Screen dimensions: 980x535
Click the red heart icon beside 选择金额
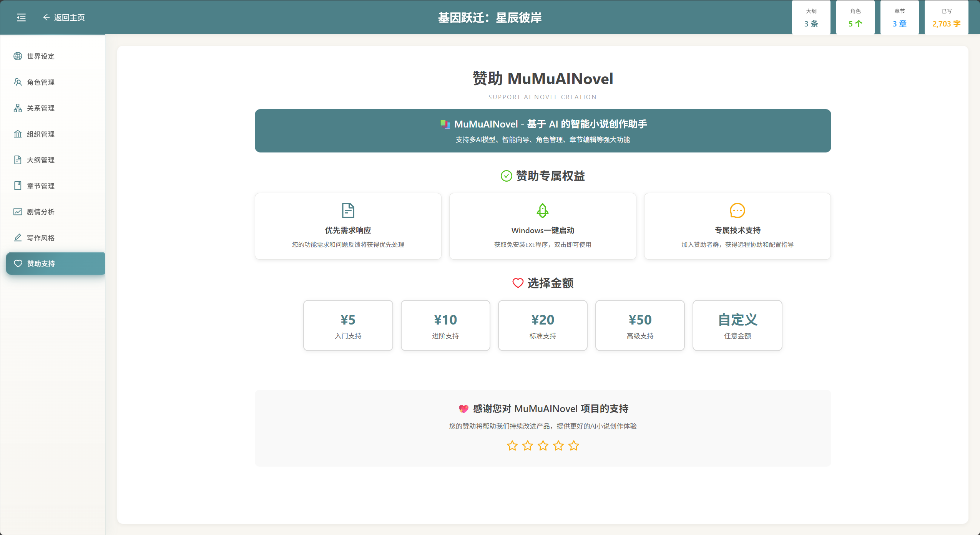[x=518, y=283]
